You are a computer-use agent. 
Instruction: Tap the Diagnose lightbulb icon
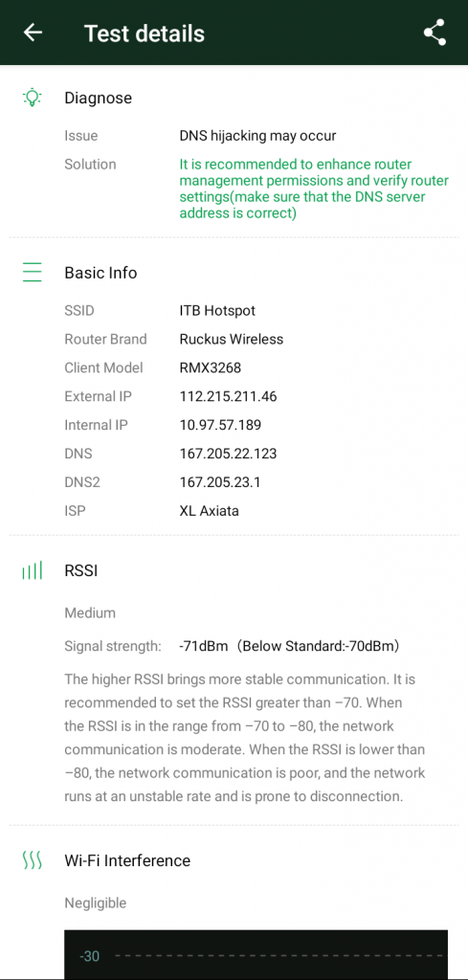point(32,98)
